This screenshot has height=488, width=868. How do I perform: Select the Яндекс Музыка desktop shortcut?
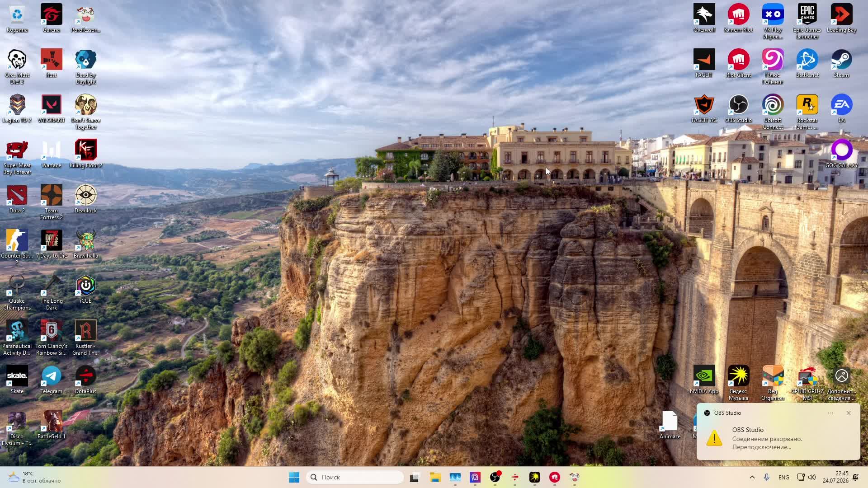click(x=738, y=383)
